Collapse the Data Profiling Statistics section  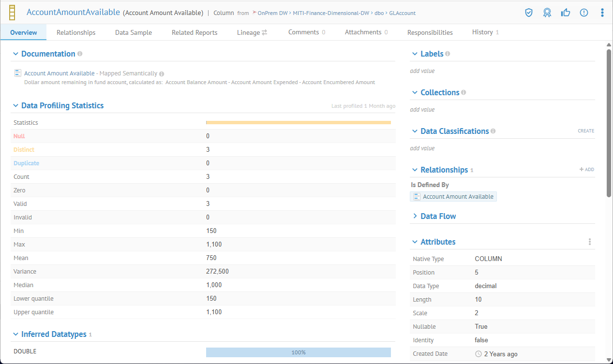[x=16, y=105]
